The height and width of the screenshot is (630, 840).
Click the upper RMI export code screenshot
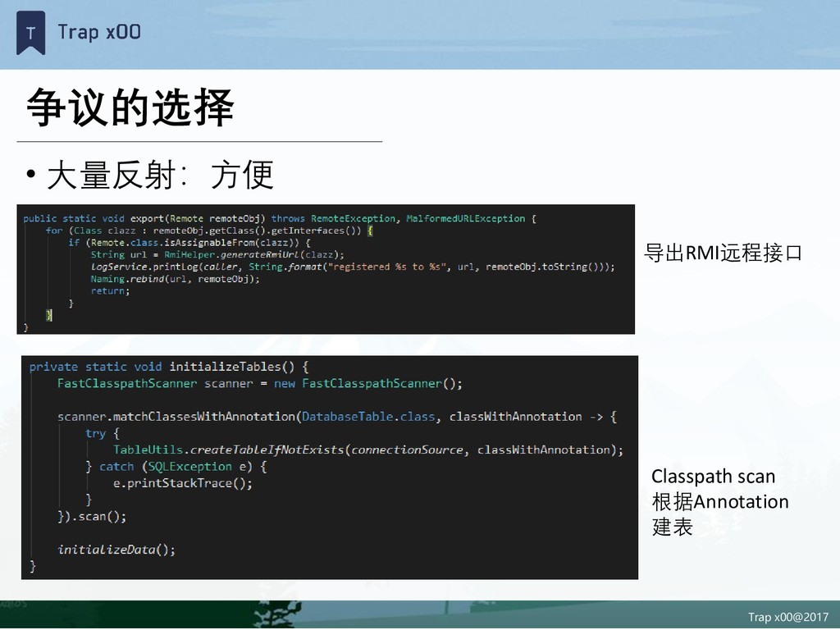326,269
